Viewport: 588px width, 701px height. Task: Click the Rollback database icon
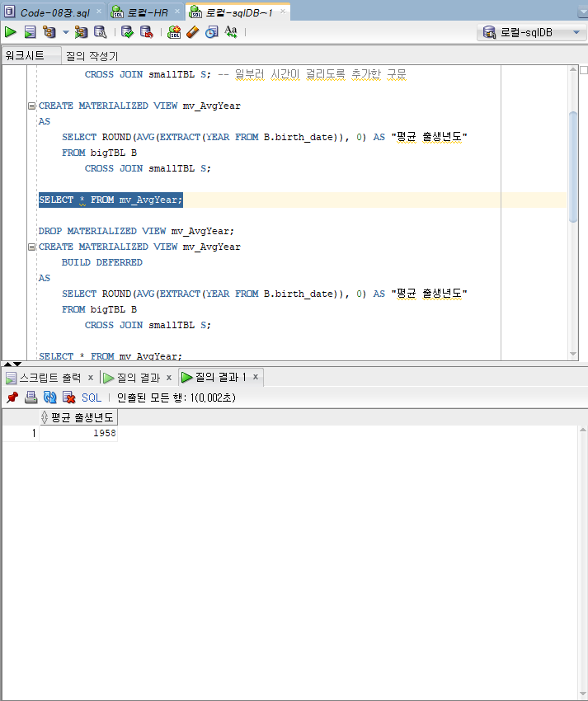(x=146, y=32)
